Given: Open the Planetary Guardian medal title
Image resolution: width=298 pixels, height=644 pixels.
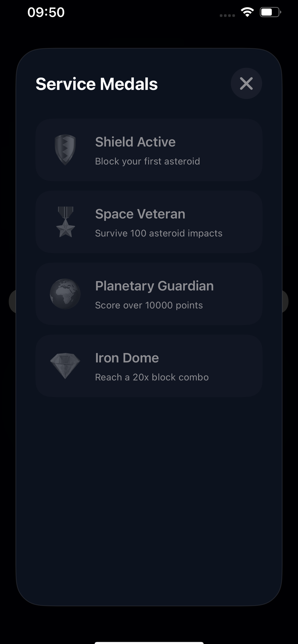Looking at the screenshot, I should pos(154,286).
